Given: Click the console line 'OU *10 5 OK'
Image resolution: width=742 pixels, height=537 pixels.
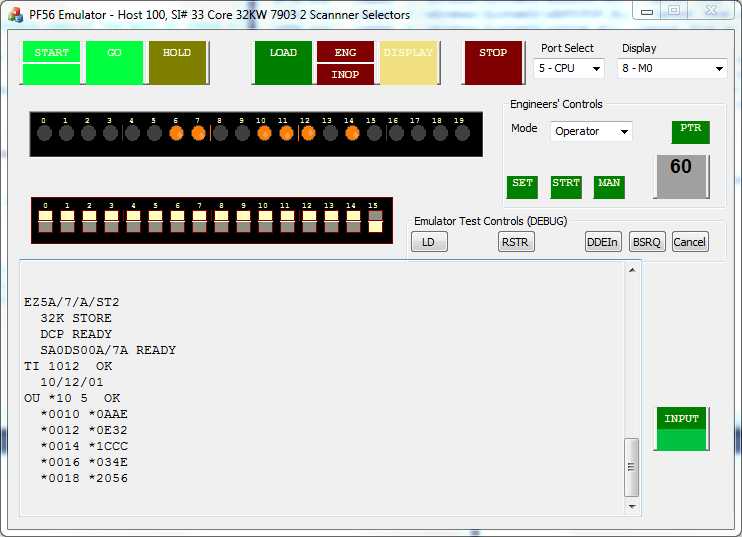Looking at the screenshot, I should click(72, 398).
